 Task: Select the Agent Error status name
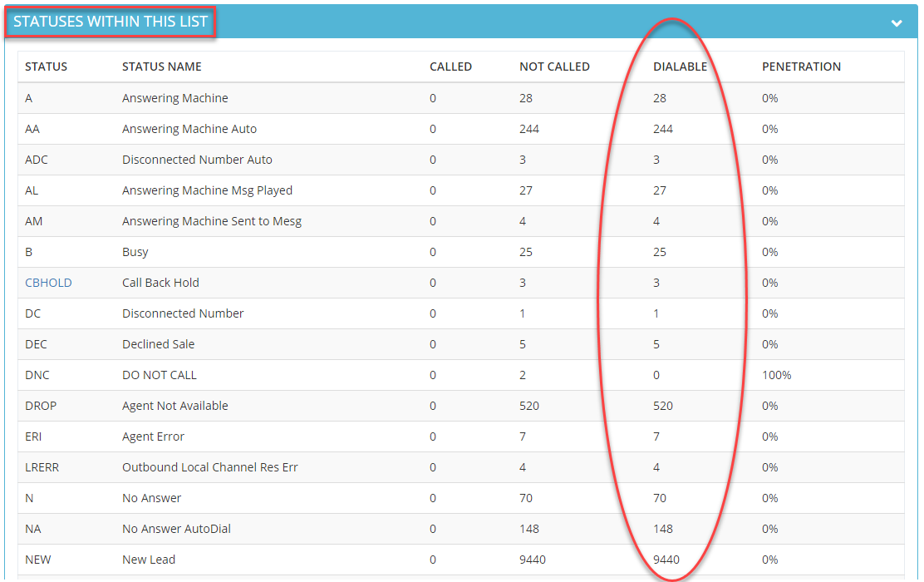coord(153,436)
